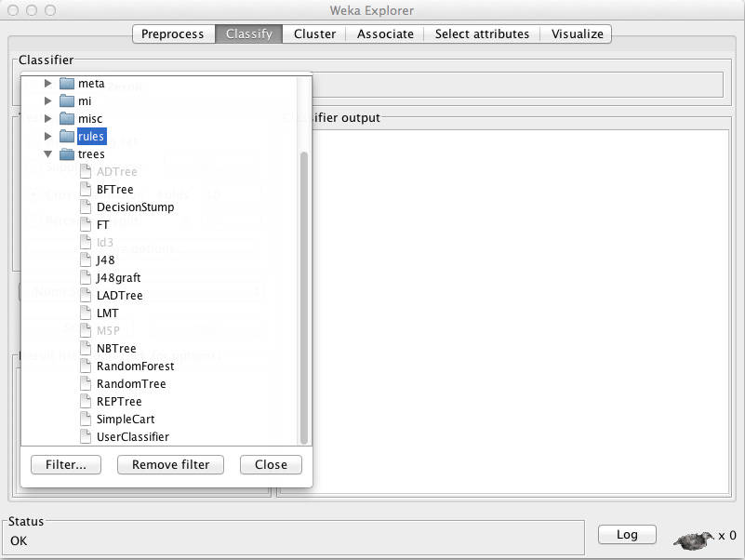This screenshot has height=560, width=745.
Task: Click the Id3 file icon
Action: pos(86,242)
